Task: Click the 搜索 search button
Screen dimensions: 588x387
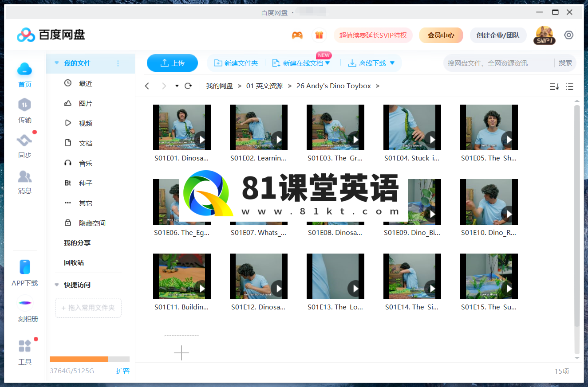Action: click(x=565, y=63)
